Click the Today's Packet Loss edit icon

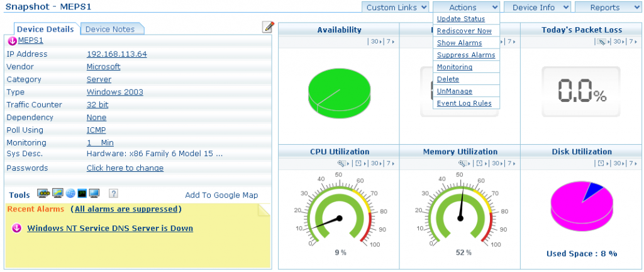(x=601, y=42)
